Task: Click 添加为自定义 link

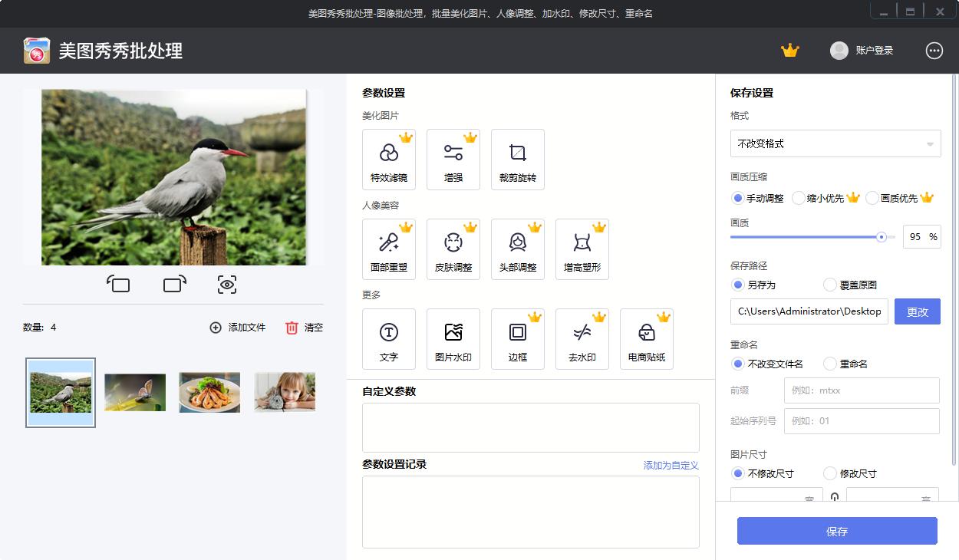Action: click(671, 465)
